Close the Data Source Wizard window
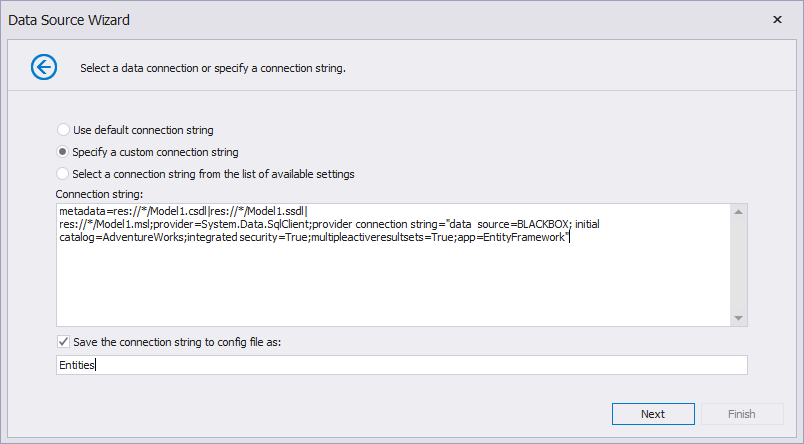Screen dimensions: 804x444 tap(778, 19)
